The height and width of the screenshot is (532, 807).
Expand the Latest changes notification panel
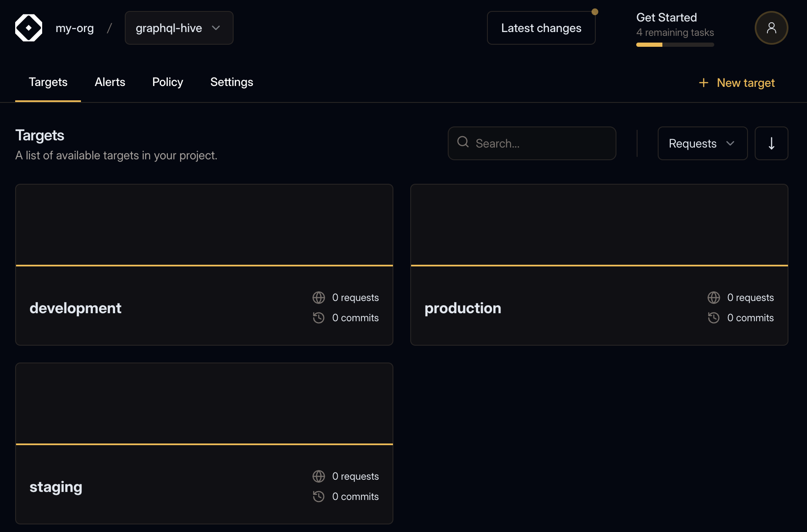541,28
